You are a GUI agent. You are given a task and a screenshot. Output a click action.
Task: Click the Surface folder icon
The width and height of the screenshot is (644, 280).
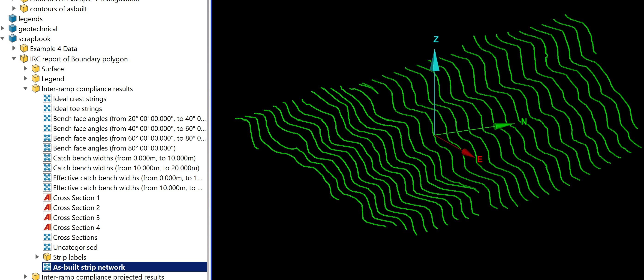(36, 69)
